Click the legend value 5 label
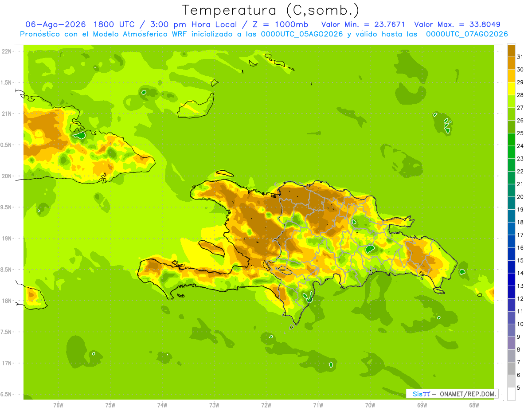Image resolution: width=532 pixels, height=411 pixels. click(519, 388)
